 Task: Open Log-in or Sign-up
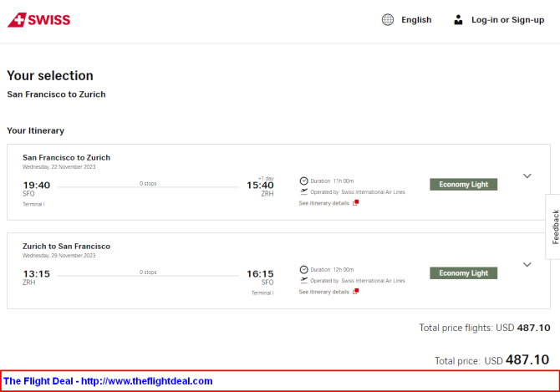pos(507,20)
